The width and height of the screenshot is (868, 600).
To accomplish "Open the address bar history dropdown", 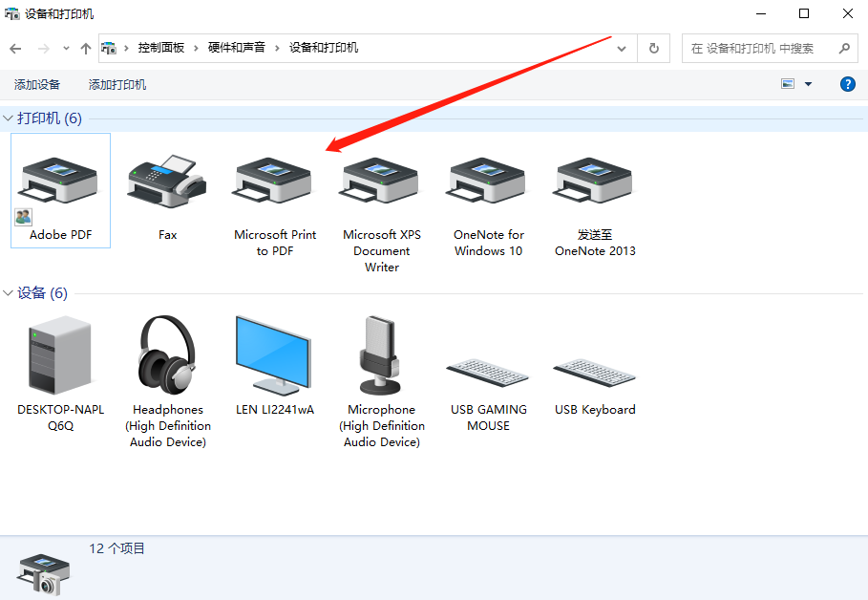I will [623, 48].
